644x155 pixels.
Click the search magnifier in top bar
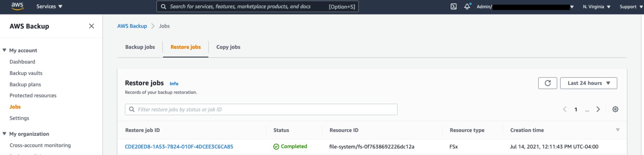[x=163, y=7]
